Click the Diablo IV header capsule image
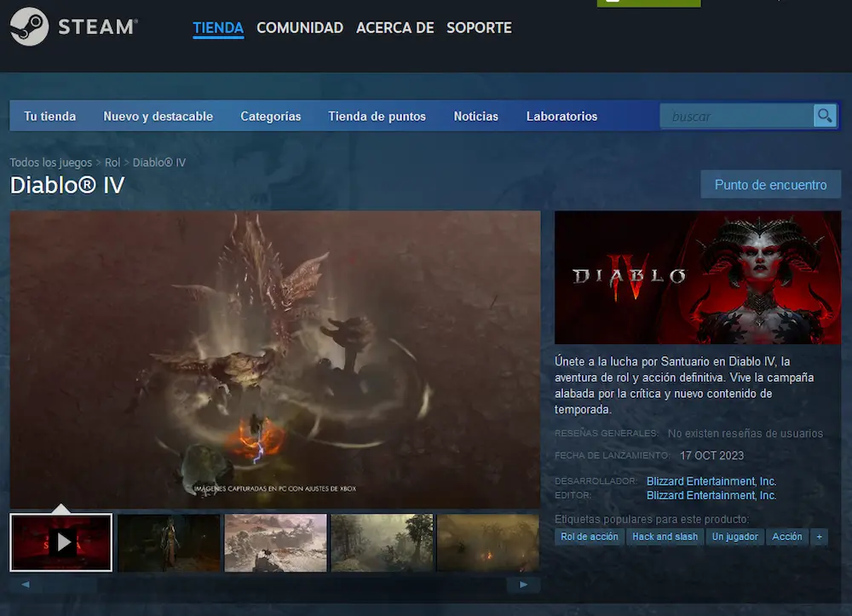The height and width of the screenshot is (616, 852). click(698, 277)
